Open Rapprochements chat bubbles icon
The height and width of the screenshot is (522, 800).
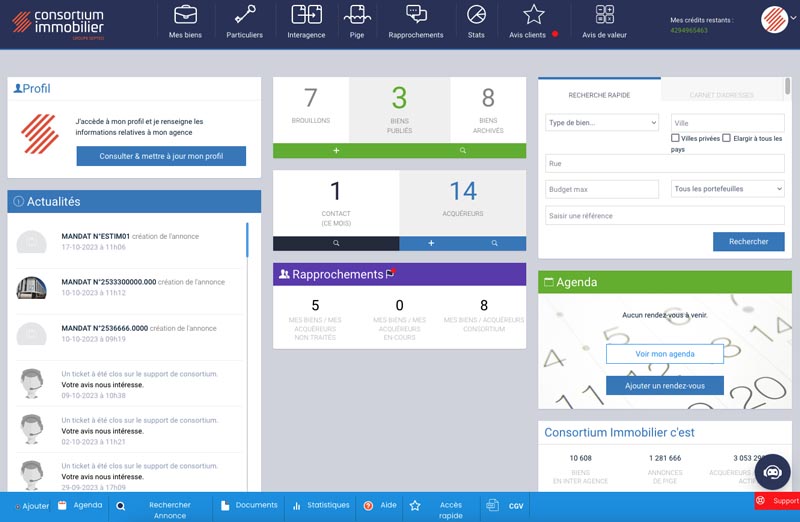[x=416, y=15]
